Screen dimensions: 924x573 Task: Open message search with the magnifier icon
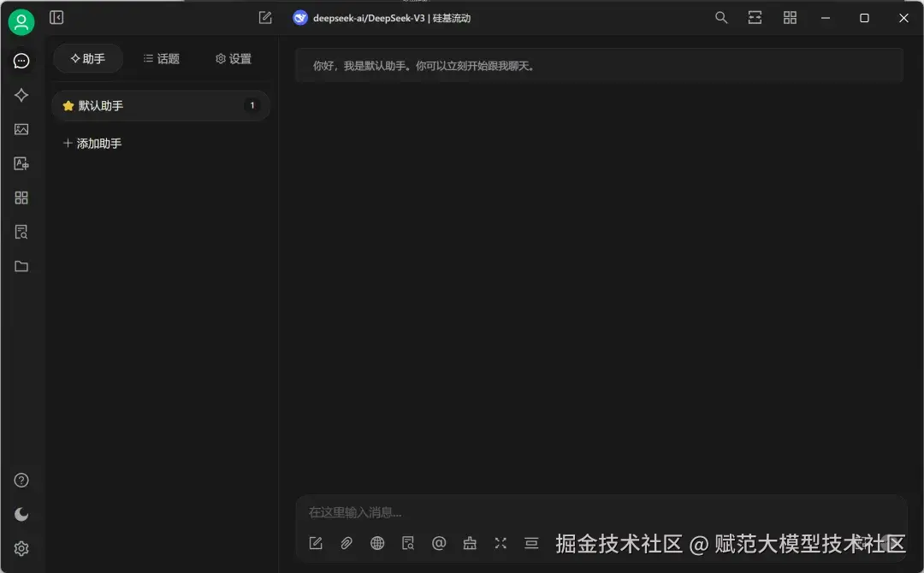(721, 17)
